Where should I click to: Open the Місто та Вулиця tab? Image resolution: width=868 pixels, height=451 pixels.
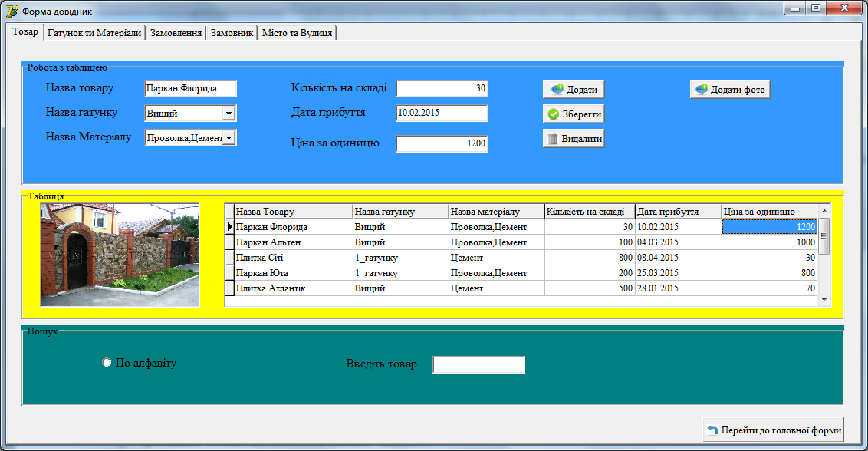[297, 33]
